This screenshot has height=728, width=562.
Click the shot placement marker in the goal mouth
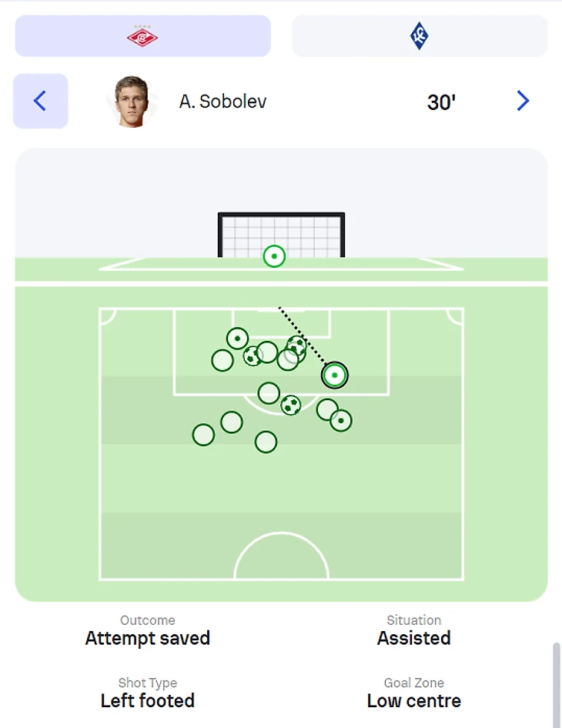[x=274, y=256]
